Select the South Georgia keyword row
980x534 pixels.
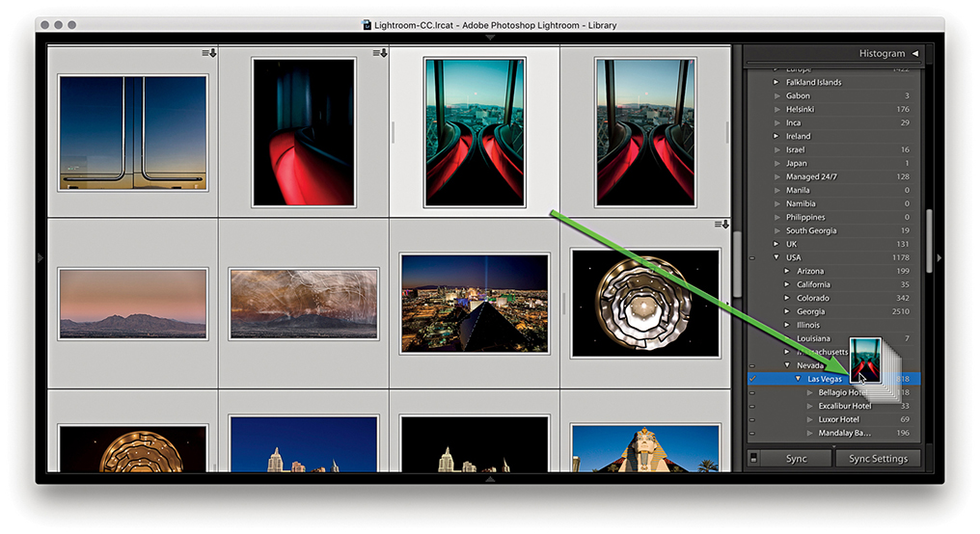[833, 230]
